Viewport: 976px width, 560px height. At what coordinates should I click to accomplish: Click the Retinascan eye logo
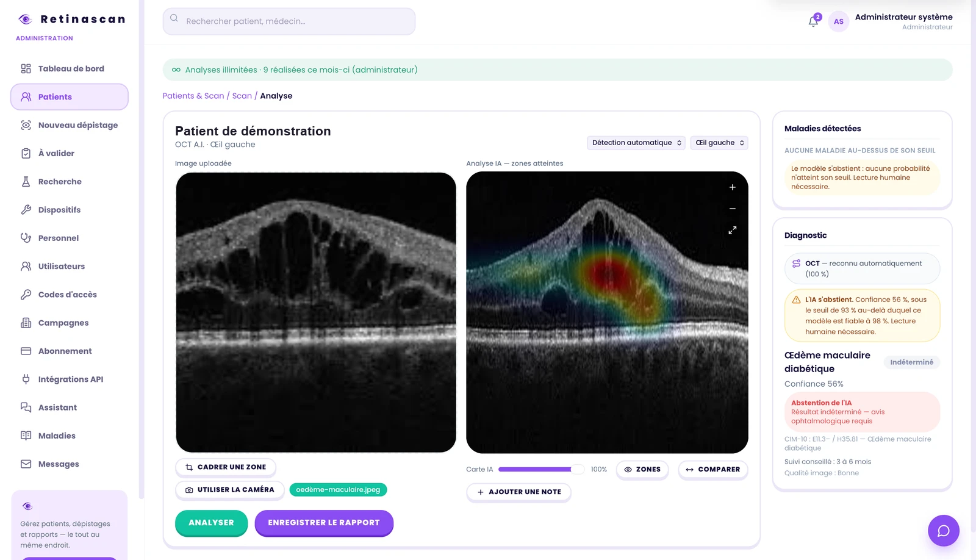point(25,19)
